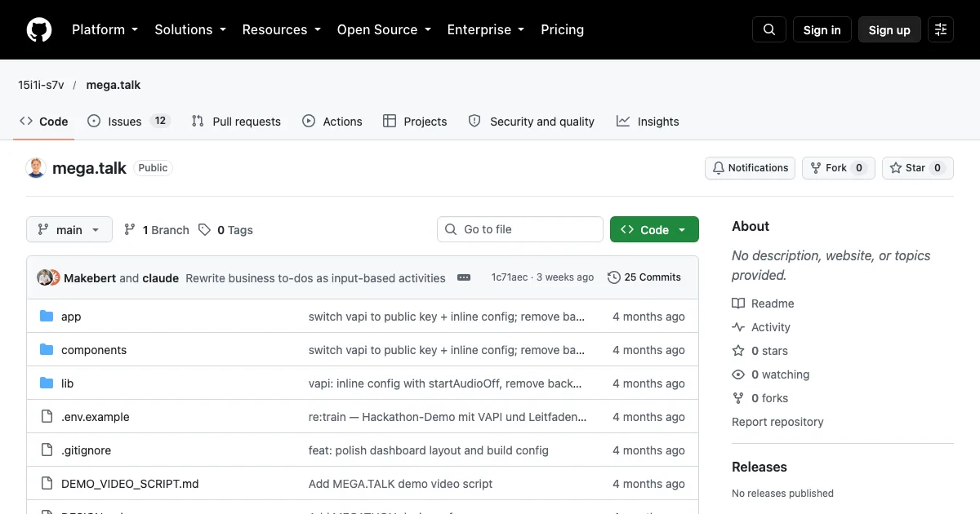Open the search magnifier button

(769, 29)
